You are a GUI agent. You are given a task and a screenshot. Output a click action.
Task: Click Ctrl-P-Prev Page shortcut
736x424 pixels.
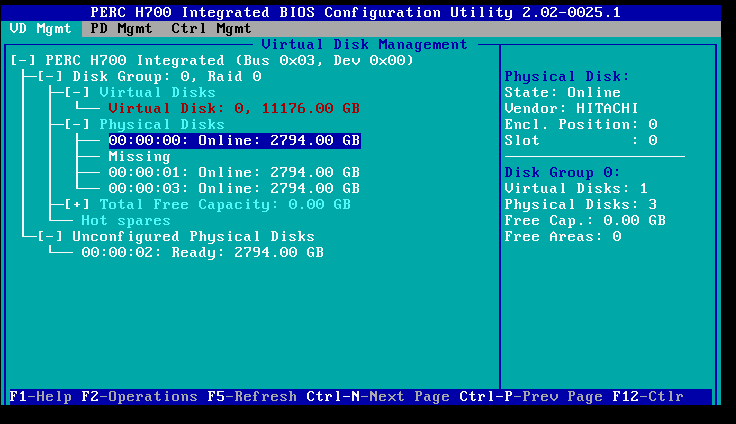click(x=531, y=396)
